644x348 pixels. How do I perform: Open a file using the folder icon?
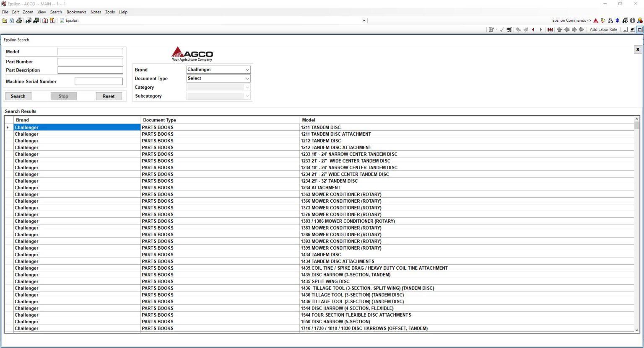[4, 20]
